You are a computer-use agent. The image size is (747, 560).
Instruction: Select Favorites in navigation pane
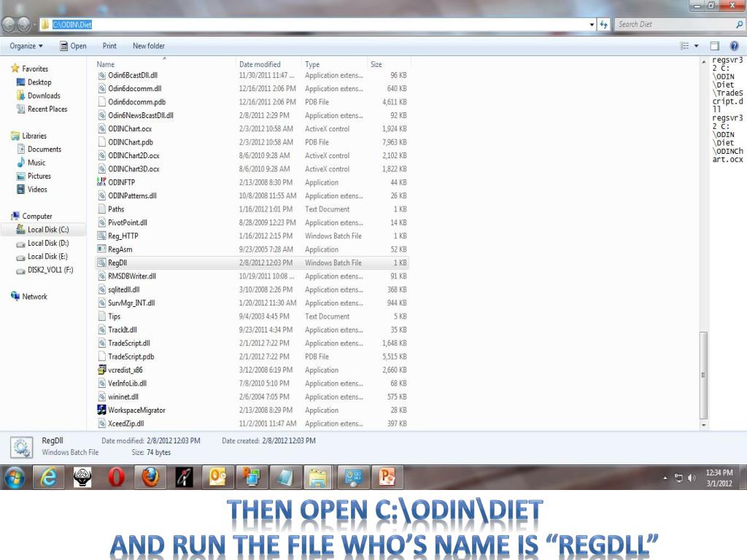click(29, 69)
